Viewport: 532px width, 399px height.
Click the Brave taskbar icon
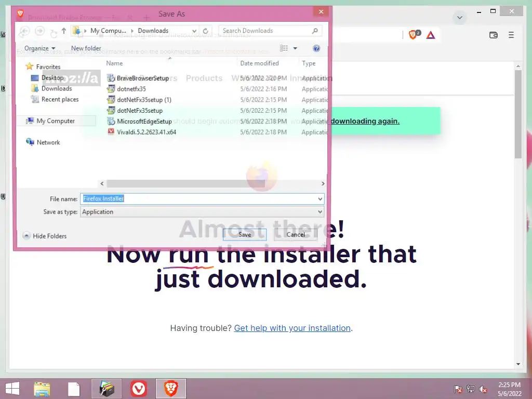click(170, 389)
